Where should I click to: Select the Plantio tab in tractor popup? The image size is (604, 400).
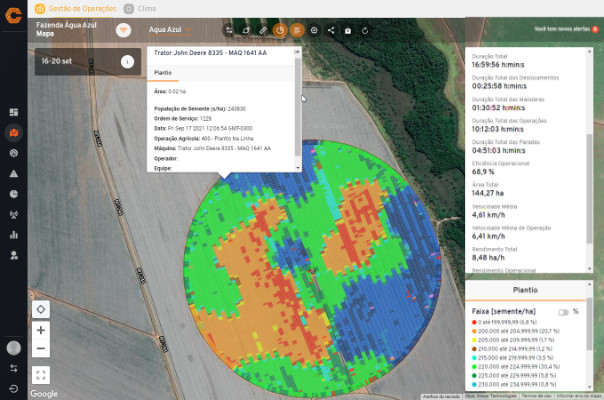point(163,73)
